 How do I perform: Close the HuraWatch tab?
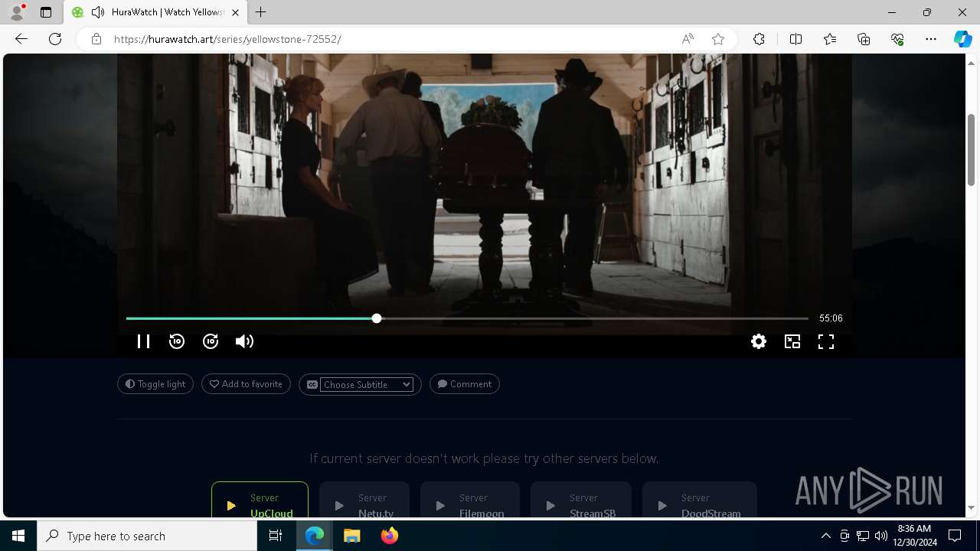pyautogui.click(x=235, y=12)
